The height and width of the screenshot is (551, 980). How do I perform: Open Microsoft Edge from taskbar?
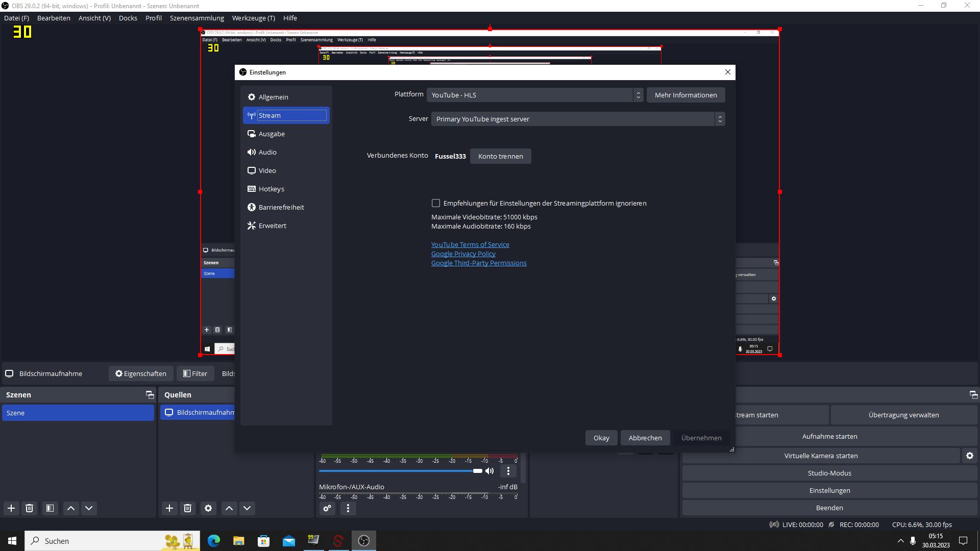click(214, 541)
